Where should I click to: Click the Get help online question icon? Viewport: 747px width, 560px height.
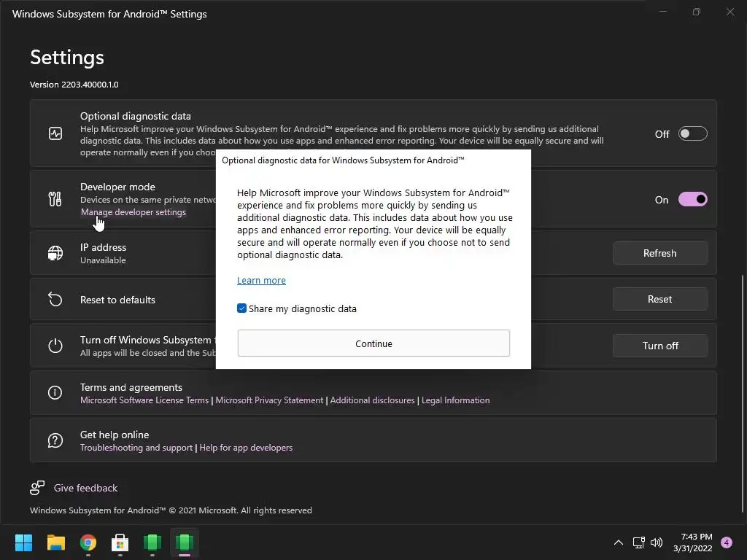[55, 440]
